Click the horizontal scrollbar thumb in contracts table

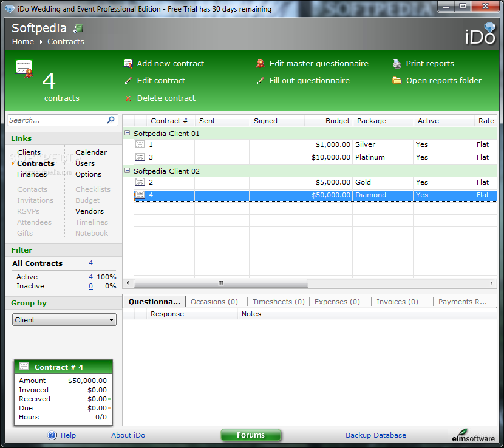click(221, 283)
